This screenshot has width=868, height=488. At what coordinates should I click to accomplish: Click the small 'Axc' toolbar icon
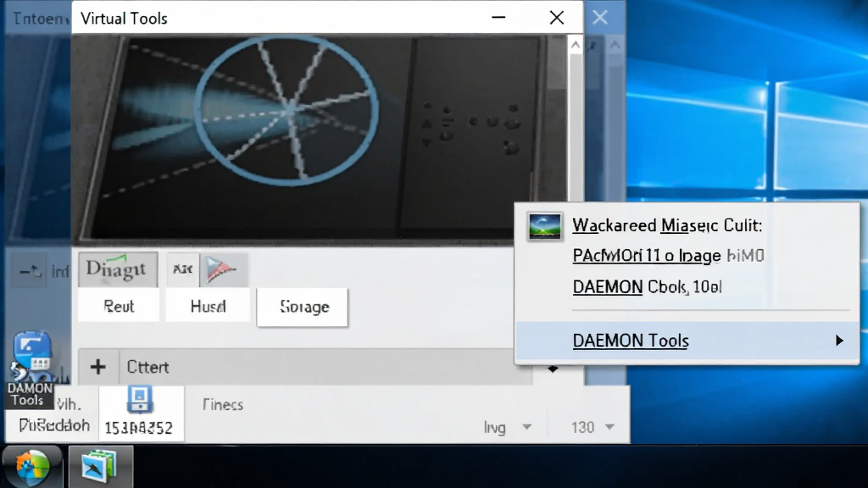(182, 269)
